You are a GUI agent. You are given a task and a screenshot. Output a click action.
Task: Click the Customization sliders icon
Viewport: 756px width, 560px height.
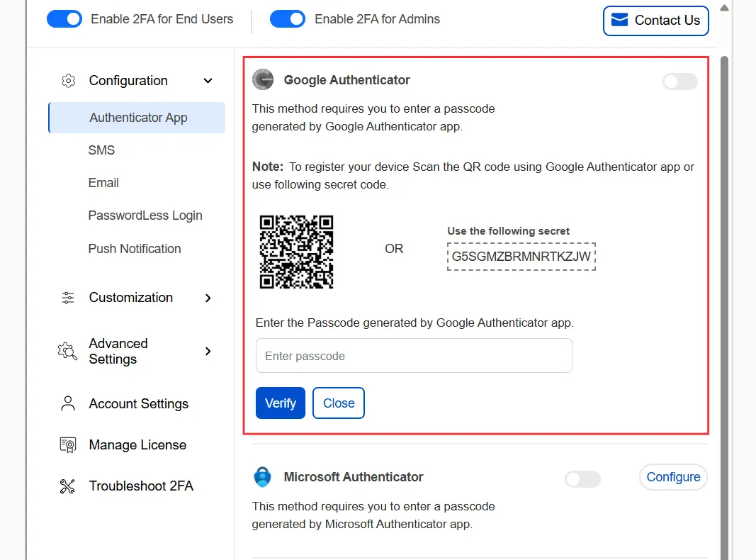click(68, 298)
